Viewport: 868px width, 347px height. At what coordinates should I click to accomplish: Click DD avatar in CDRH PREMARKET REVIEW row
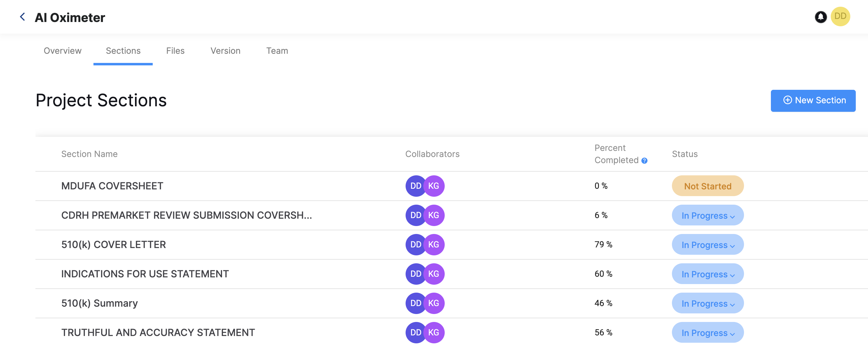click(x=415, y=215)
